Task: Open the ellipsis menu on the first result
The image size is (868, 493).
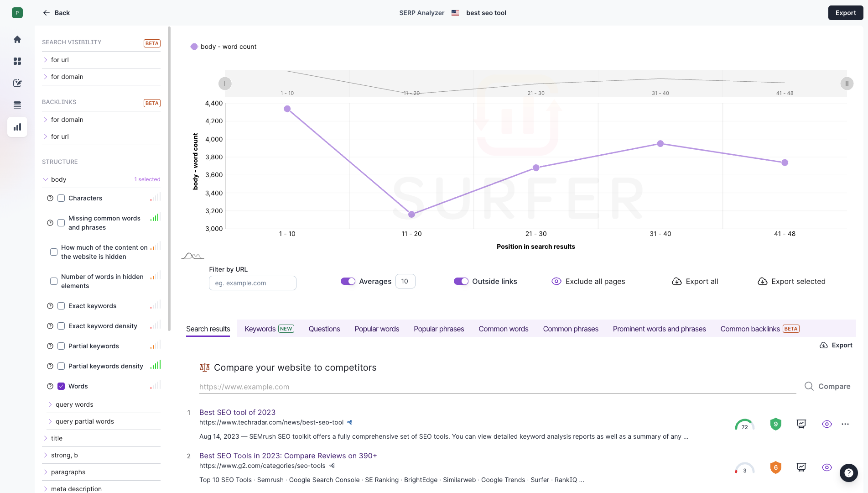Action: pos(845,424)
